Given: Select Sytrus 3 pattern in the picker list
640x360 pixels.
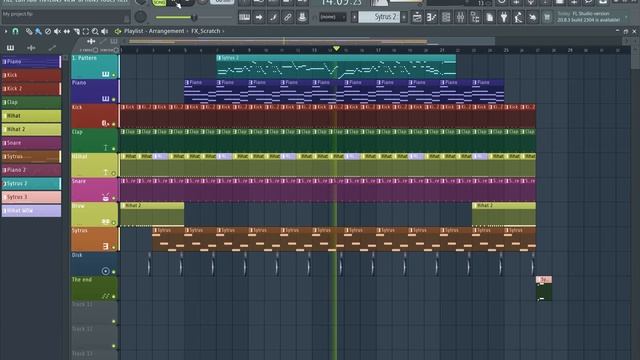Looking at the screenshot, I should [x=31, y=197].
